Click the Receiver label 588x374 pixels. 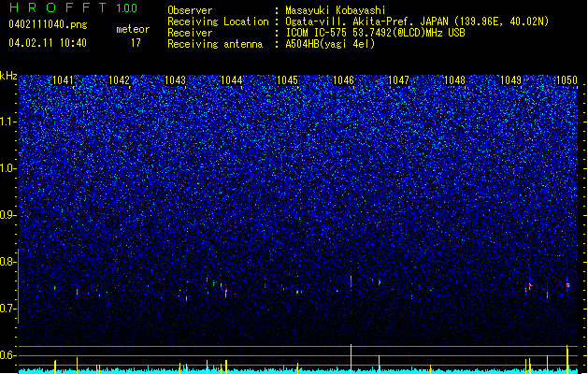click(190, 33)
